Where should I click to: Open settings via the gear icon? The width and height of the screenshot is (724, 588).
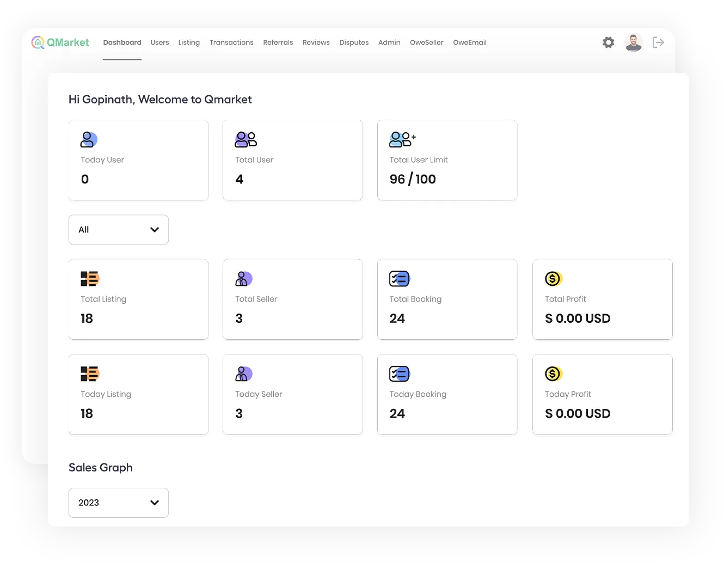click(x=608, y=42)
